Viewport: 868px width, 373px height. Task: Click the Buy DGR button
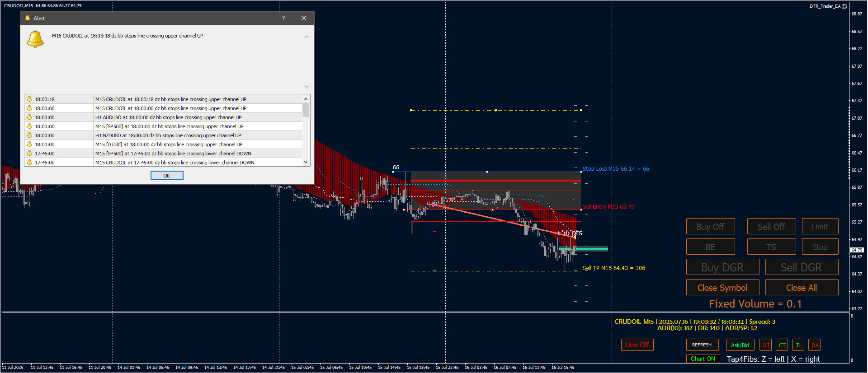[x=722, y=267]
